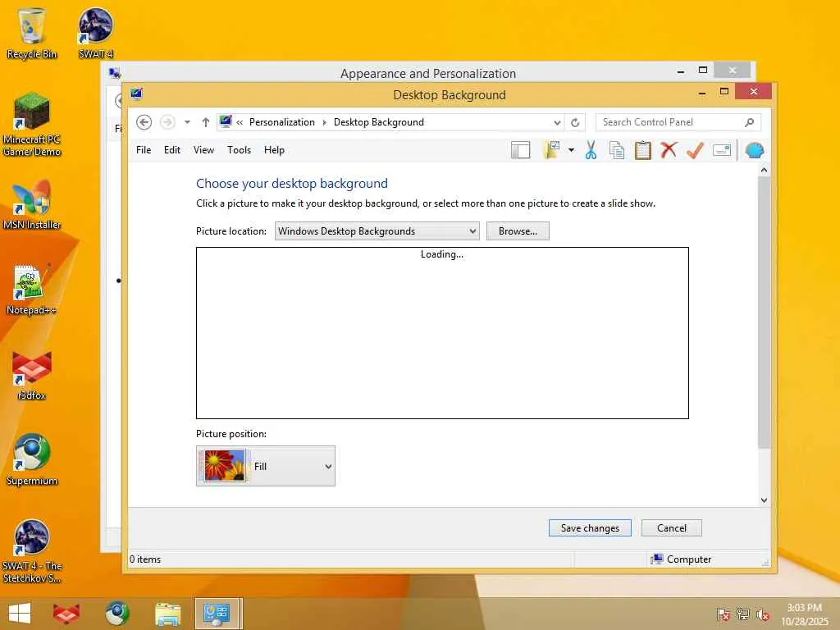Click Desktop Background in the breadcrumb path
The height and width of the screenshot is (630, 840).
point(379,122)
